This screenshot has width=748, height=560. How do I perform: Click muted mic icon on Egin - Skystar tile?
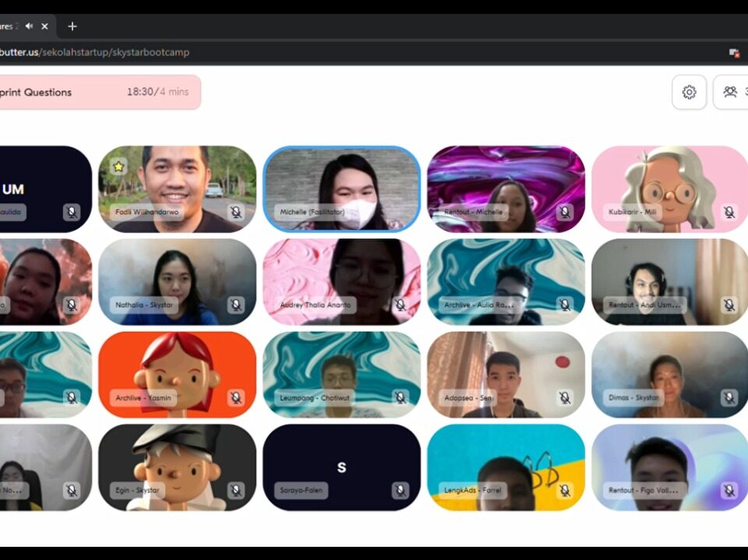coord(235,491)
